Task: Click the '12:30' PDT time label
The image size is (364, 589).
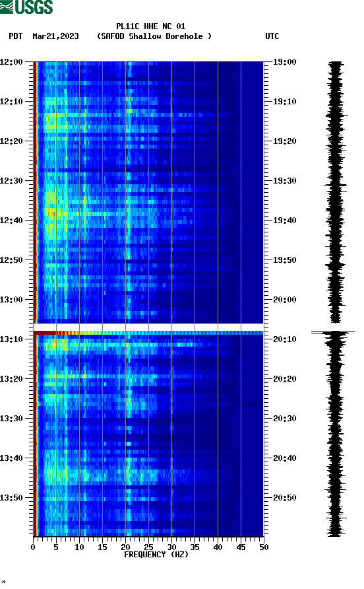Action: [11, 181]
